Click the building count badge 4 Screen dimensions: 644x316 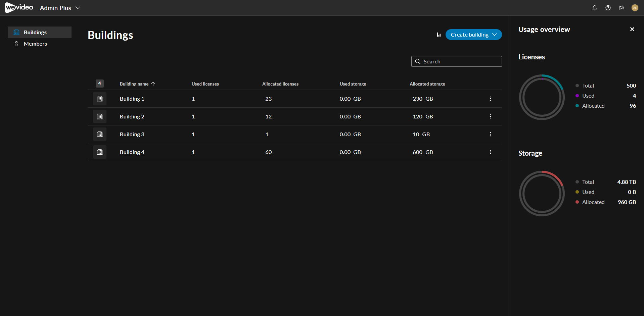click(100, 83)
